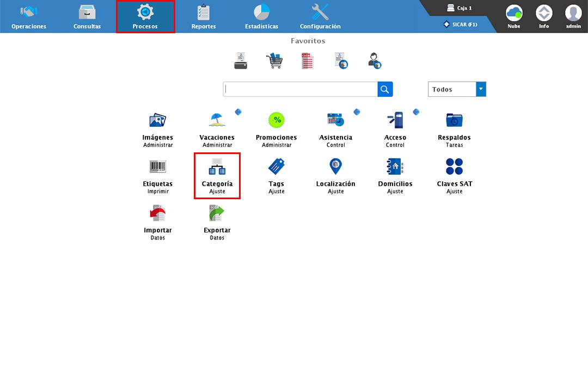Expand the Todos filter dropdown
This screenshot has width=588, height=369.
481,89
